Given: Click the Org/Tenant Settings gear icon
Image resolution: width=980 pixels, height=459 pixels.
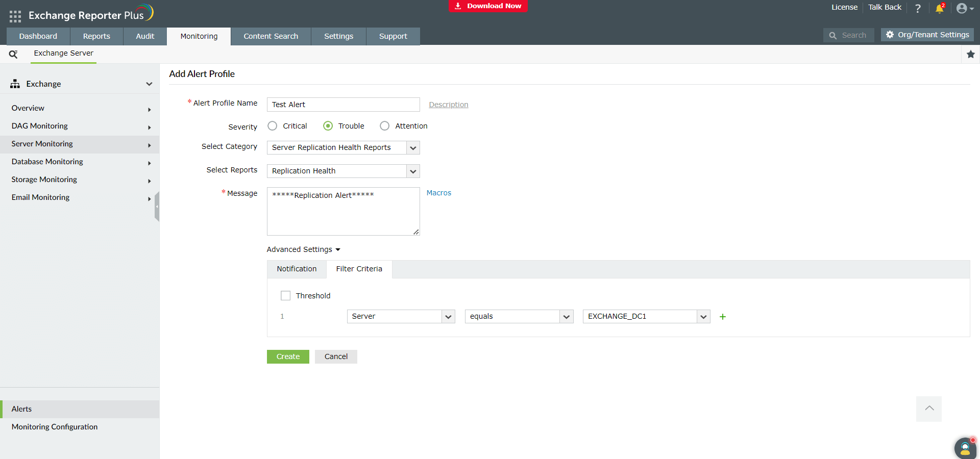Looking at the screenshot, I should (x=890, y=35).
